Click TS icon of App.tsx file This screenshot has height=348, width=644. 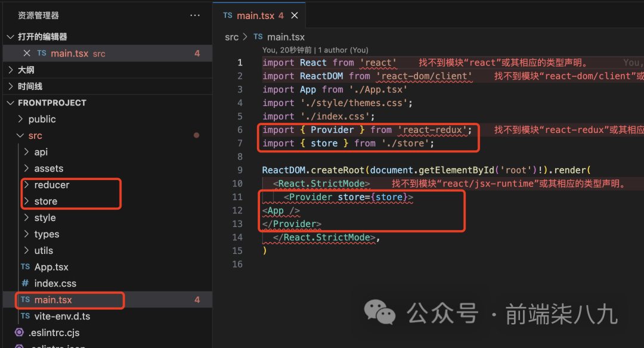(x=25, y=267)
